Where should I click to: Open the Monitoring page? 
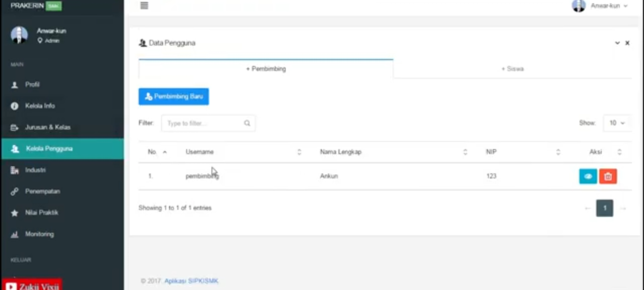pyautogui.click(x=39, y=234)
